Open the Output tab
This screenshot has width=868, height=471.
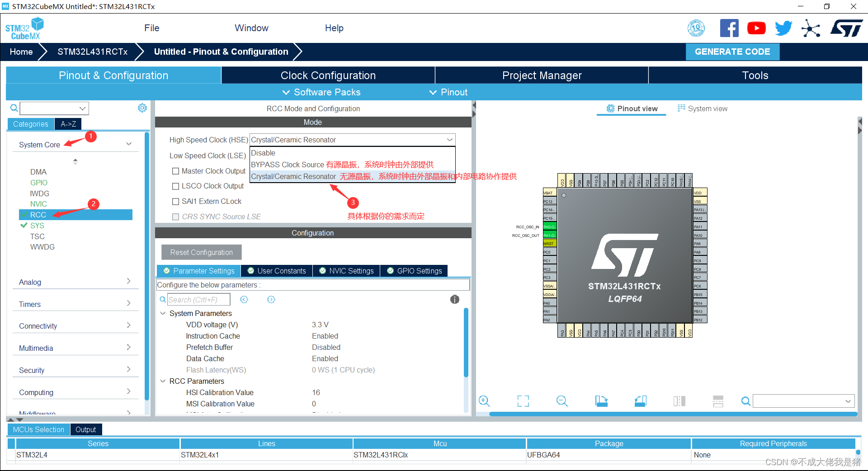[86, 429]
